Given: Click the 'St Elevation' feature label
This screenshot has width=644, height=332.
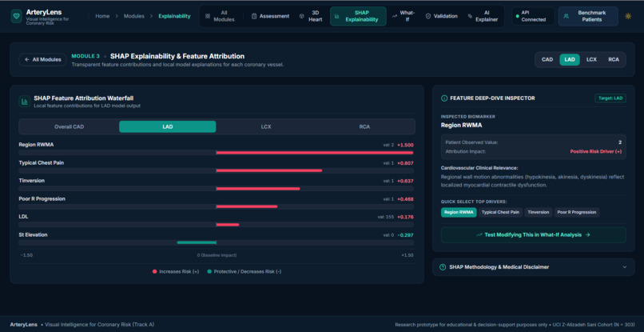Looking at the screenshot, I should (33, 234).
